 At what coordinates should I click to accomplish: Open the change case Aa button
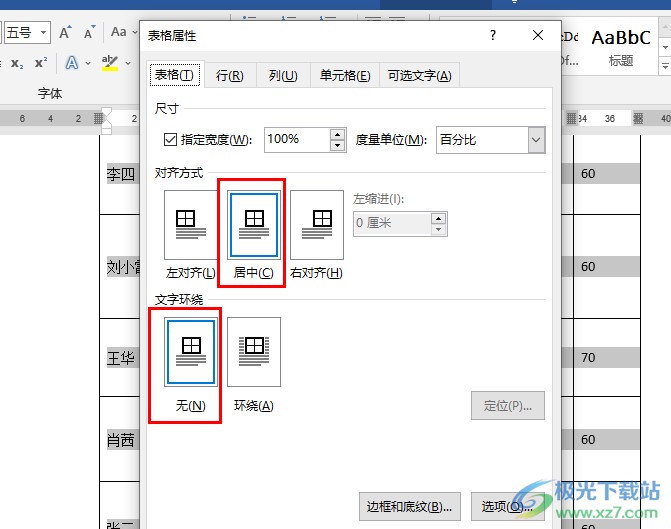coord(119,32)
